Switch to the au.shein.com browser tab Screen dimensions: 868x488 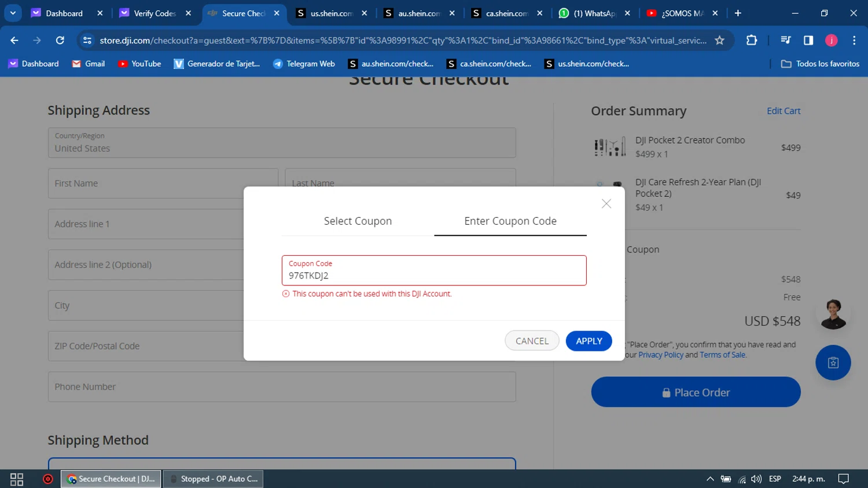[x=419, y=13]
